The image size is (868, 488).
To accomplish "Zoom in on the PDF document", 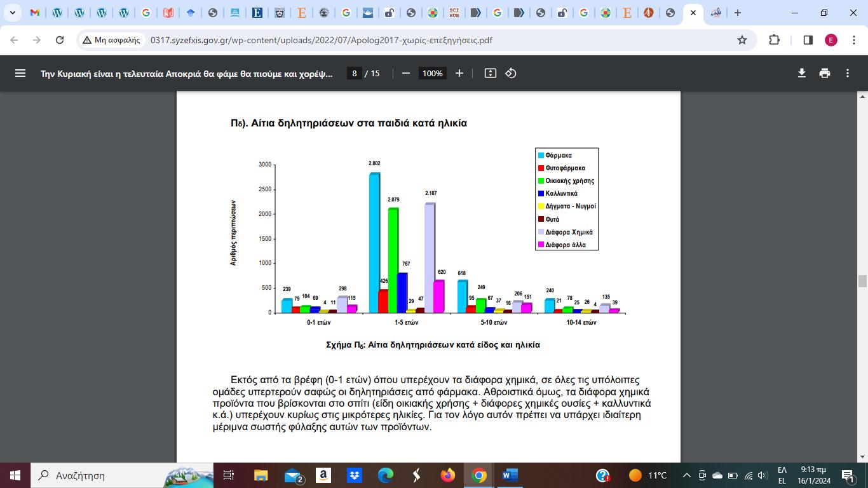I will click(x=459, y=73).
